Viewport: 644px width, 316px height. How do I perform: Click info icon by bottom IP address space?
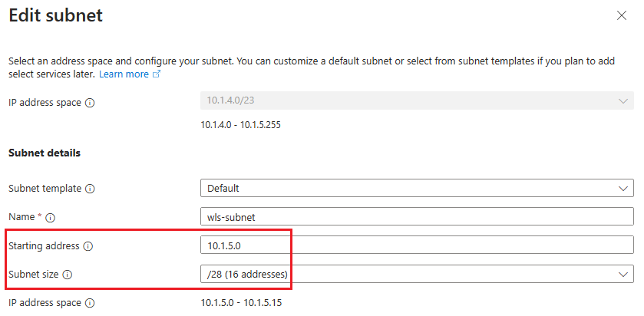[90, 304]
